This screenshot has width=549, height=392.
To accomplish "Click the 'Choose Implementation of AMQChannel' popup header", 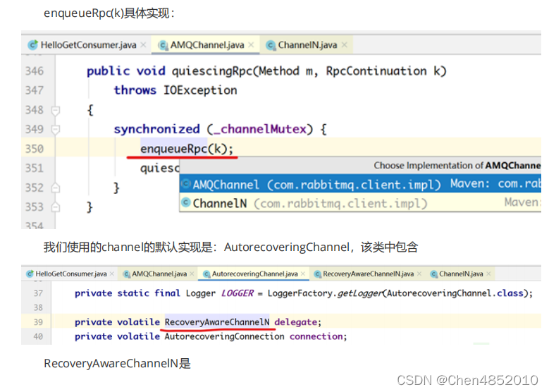I will (x=360, y=166).
